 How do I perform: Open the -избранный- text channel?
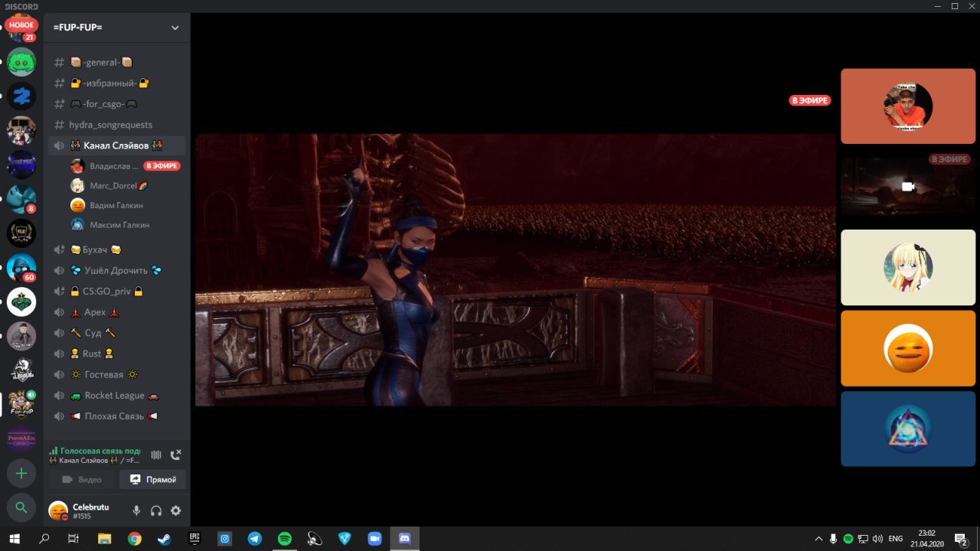point(116,83)
